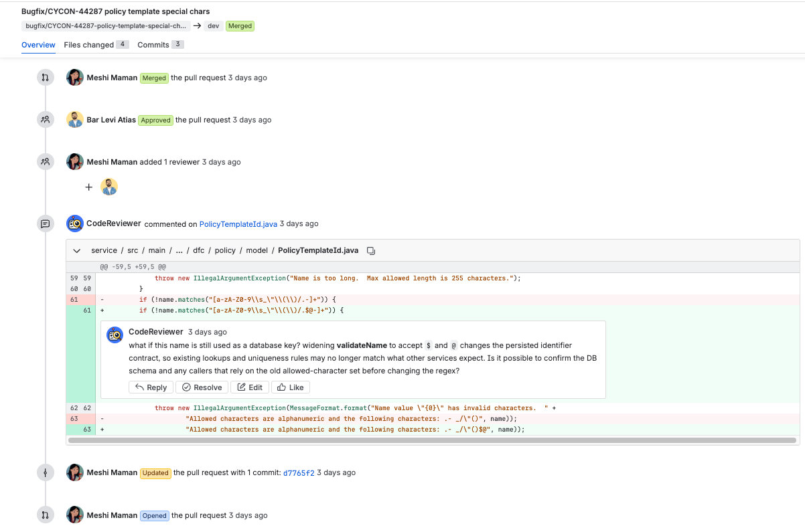Image resolution: width=805 pixels, height=532 pixels.
Task: Click the 'model' path segment in breadcrumb
Action: (x=257, y=250)
